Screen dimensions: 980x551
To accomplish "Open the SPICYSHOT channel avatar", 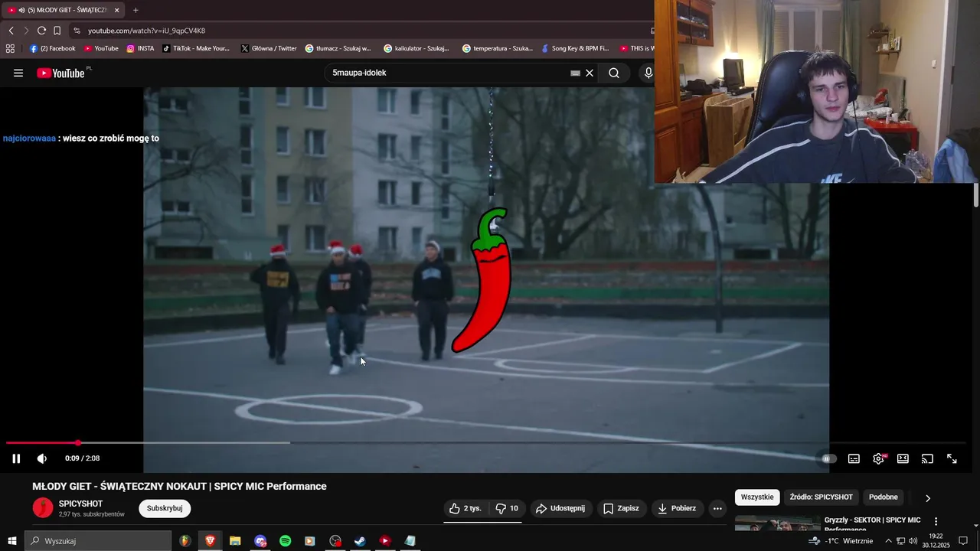I will (x=43, y=507).
